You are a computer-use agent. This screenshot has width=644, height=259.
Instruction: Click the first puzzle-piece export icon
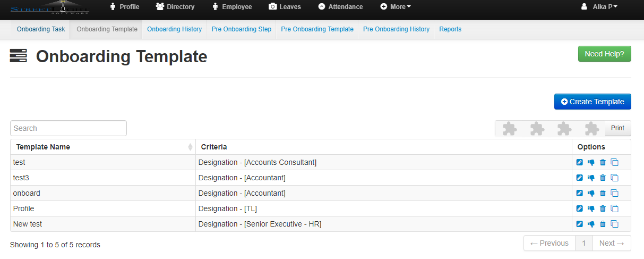pyautogui.click(x=509, y=128)
